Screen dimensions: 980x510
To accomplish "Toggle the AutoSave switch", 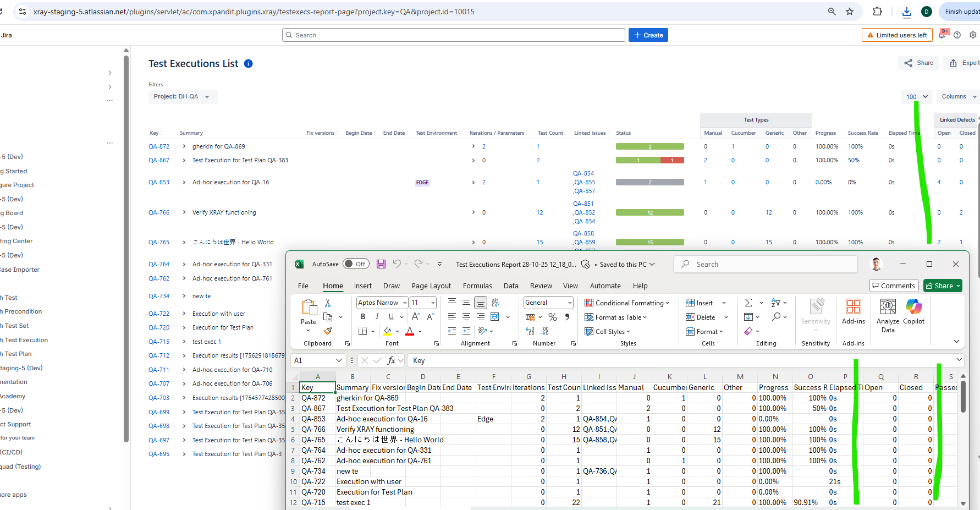I will (x=356, y=264).
